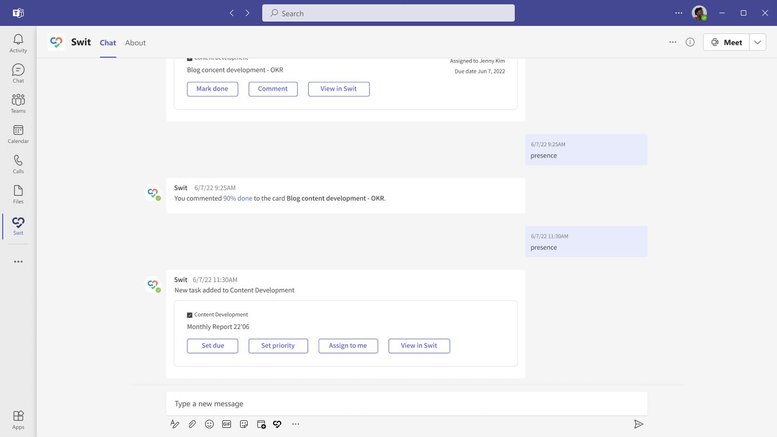Open the sticker picker
The image size is (777, 437).
coord(244,424)
